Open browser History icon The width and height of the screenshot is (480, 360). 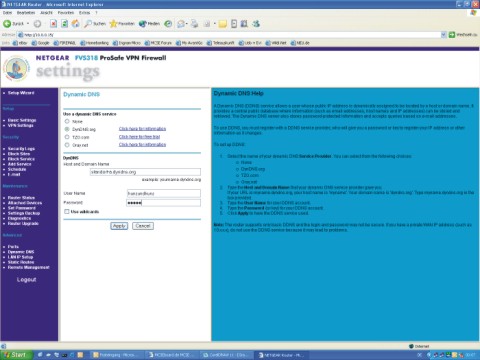pyautogui.click(x=168, y=24)
